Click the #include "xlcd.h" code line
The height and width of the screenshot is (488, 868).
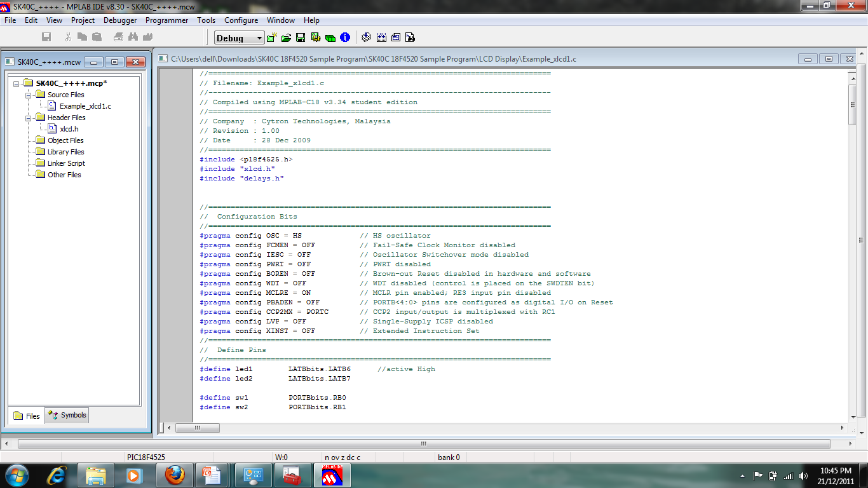pos(237,169)
